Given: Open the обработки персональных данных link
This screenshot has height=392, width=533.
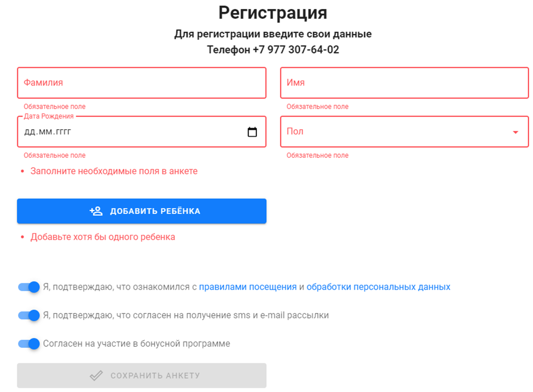Looking at the screenshot, I should [378, 287].
